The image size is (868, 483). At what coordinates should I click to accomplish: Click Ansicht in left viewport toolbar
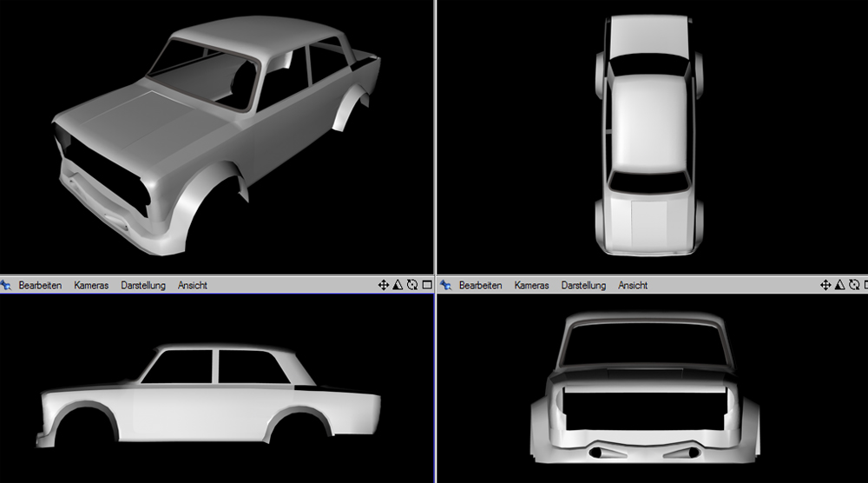pyautogui.click(x=193, y=285)
